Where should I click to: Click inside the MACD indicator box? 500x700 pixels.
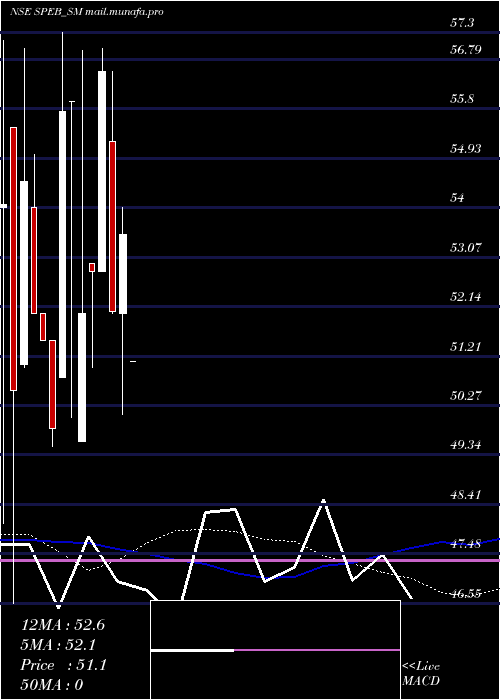tap(275, 650)
